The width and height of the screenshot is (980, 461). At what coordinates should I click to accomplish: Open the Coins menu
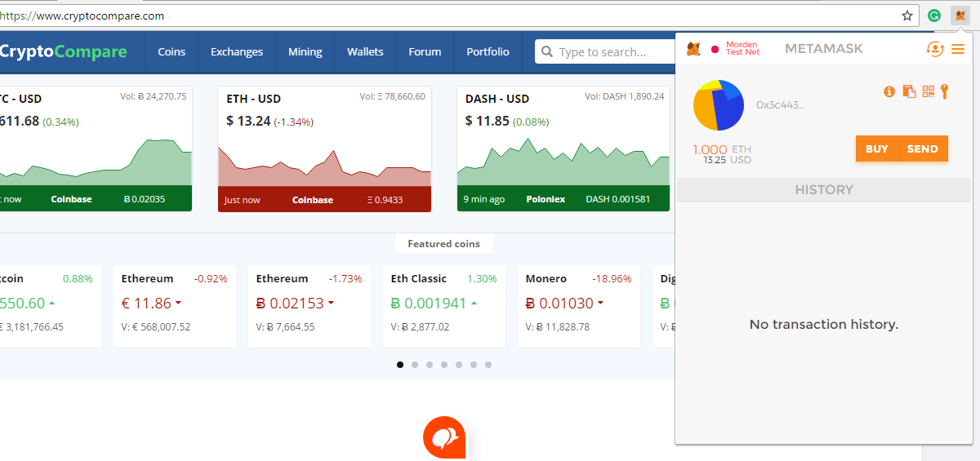171,51
